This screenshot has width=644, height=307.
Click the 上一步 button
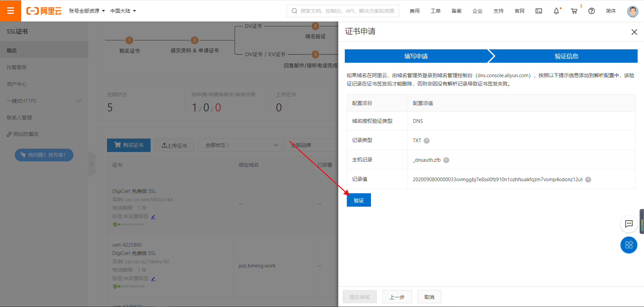(x=397, y=297)
